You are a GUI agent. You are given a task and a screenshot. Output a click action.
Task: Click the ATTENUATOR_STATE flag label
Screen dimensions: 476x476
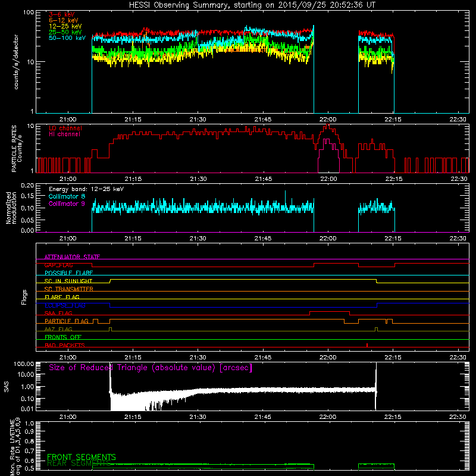point(72,257)
